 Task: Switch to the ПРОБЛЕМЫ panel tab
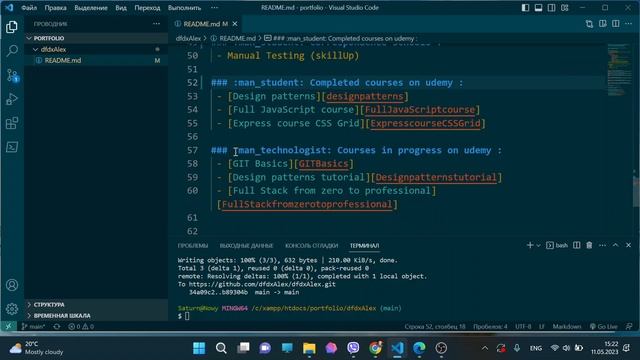(193, 245)
